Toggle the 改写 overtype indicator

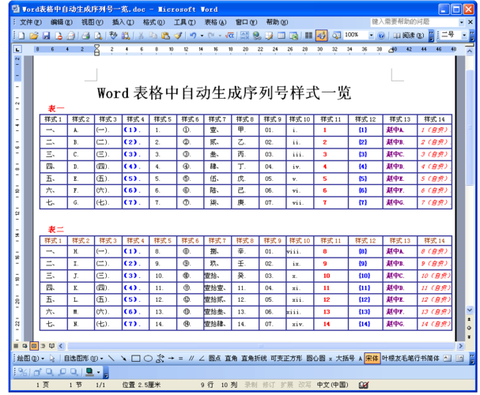pyautogui.click(x=304, y=385)
